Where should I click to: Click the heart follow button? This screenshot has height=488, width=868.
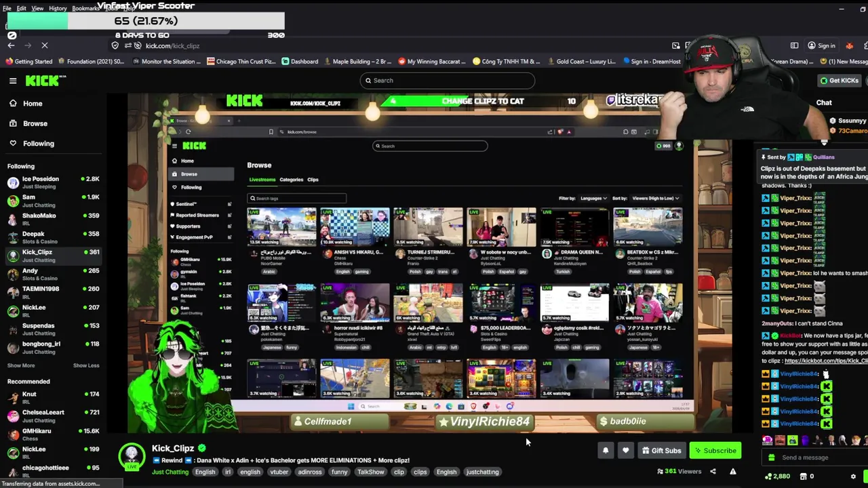pos(626,451)
